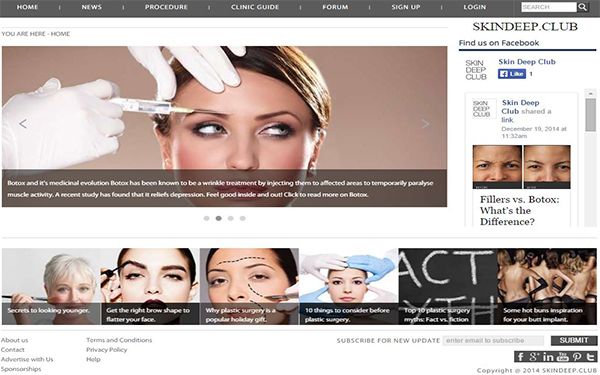
Task: Click the SKINDEEP.CLUB site title
Action: tap(525, 26)
